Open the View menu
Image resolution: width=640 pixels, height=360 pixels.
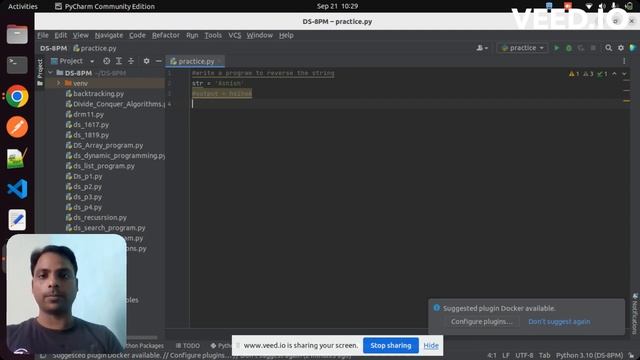click(80, 36)
